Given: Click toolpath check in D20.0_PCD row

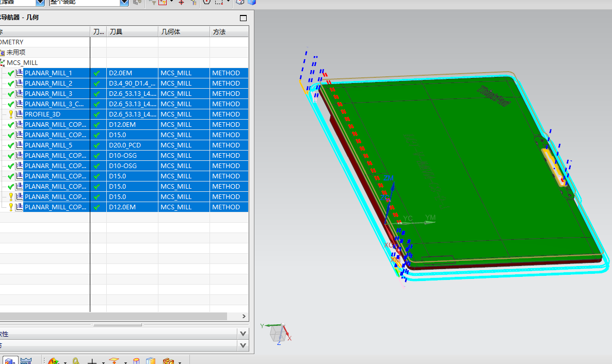Looking at the screenshot, I should pyautogui.click(x=97, y=145).
